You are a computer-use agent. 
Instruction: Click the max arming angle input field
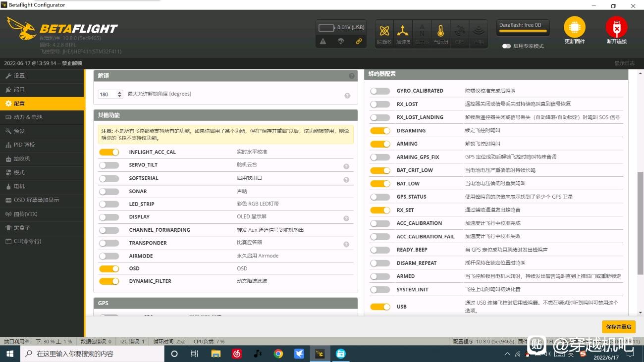tap(110, 94)
